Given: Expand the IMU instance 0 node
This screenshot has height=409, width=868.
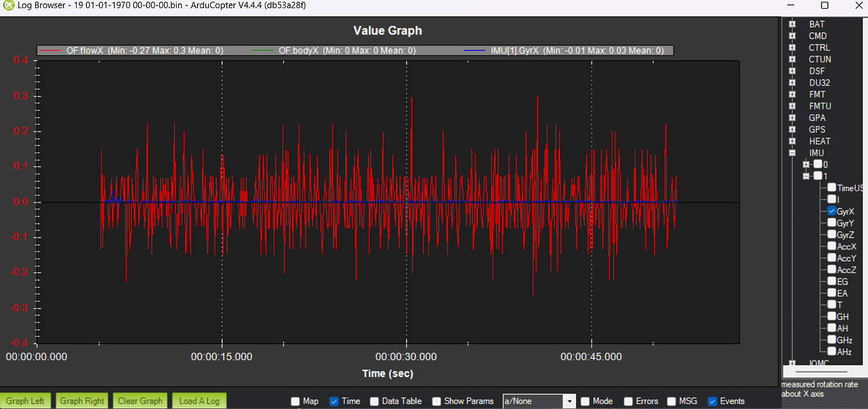Looking at the screenshot, I should 806,164.
